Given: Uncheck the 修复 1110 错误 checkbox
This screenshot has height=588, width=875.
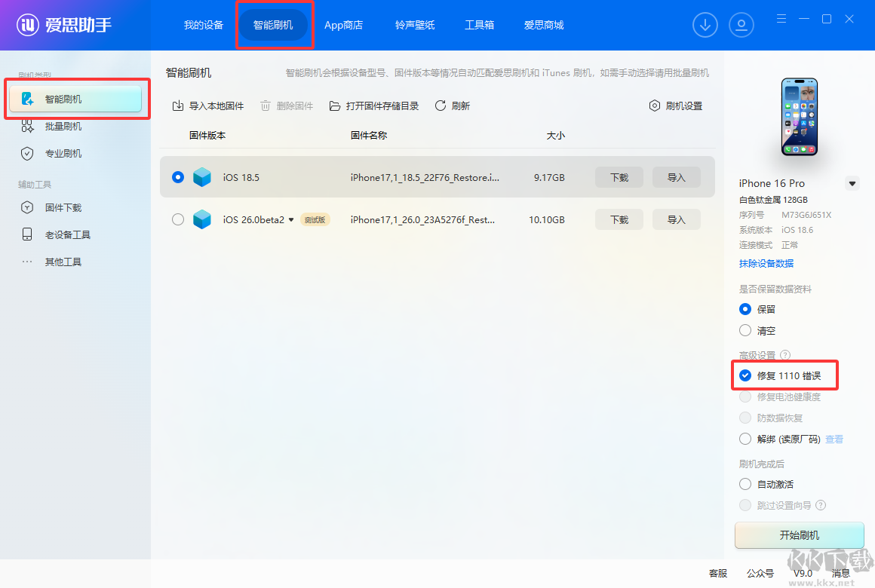Looking at the screenshot, I should click(x=745, y=375).
